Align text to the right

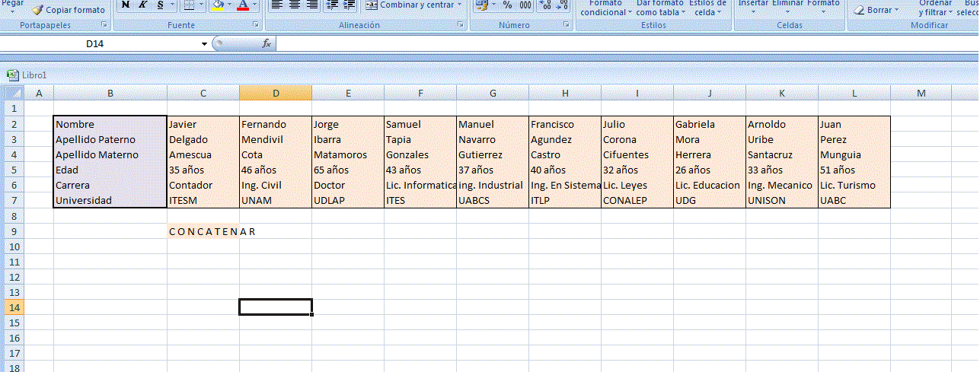[x=311, y=5]
